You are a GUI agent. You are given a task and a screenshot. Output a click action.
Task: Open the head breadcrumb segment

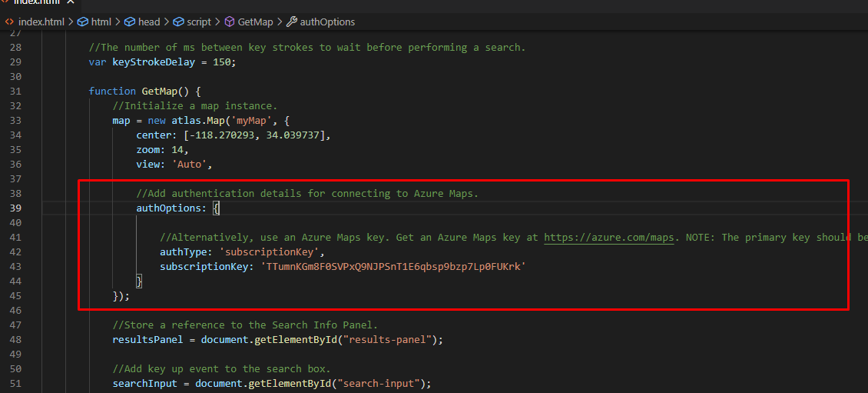point(149,22)
